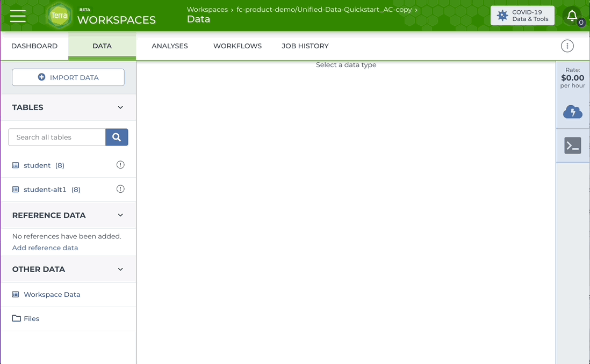Open Workspace Data entry

[52, 294]
